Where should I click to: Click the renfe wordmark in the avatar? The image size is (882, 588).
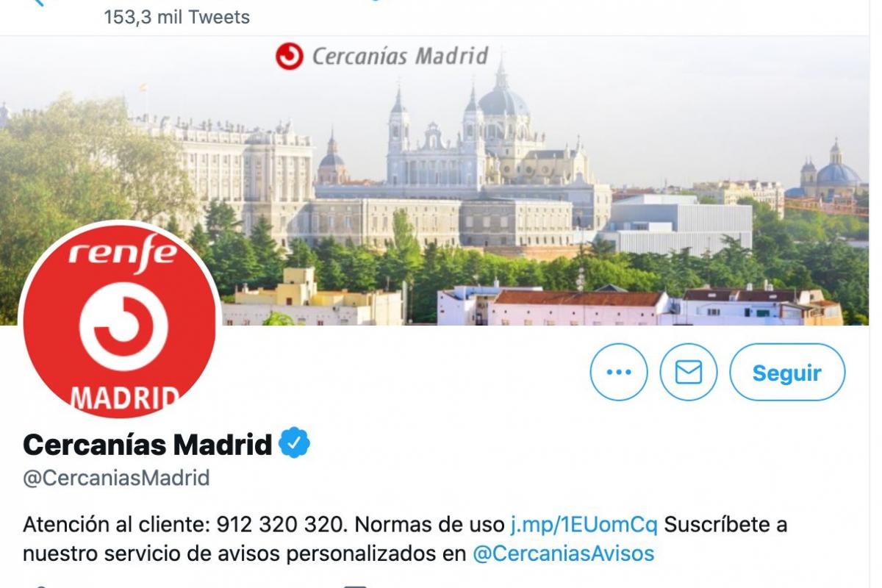(123, 253)
